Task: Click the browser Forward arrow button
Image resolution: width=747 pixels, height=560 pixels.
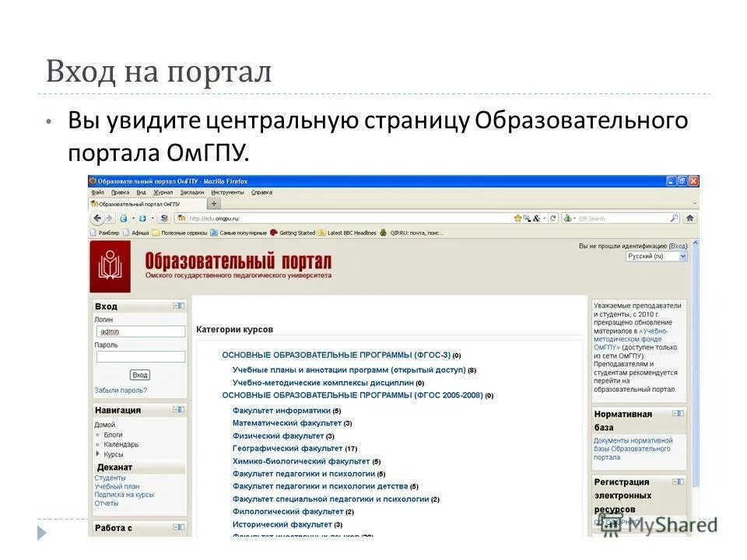Action: click(109, 218)
